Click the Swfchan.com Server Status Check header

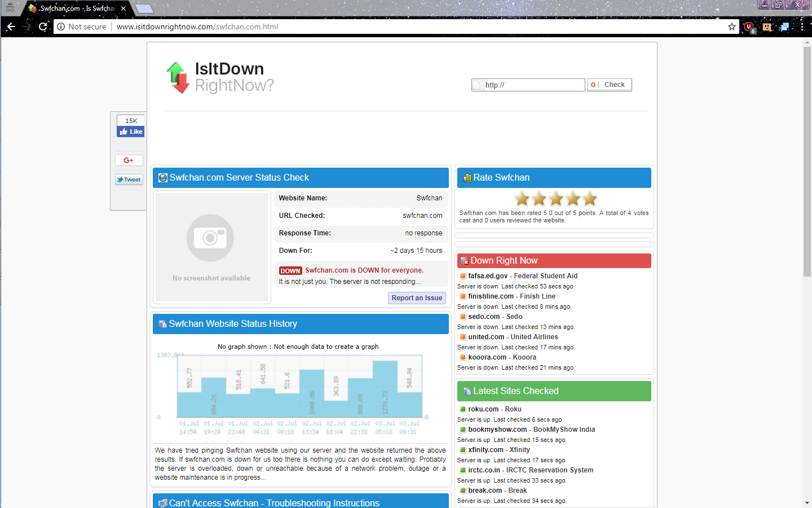coord(301,178)
